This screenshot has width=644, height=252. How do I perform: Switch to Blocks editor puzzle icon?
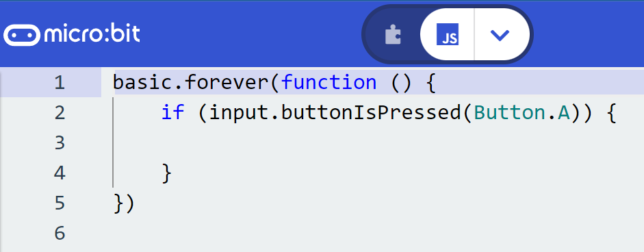click(x=393, y=35)
